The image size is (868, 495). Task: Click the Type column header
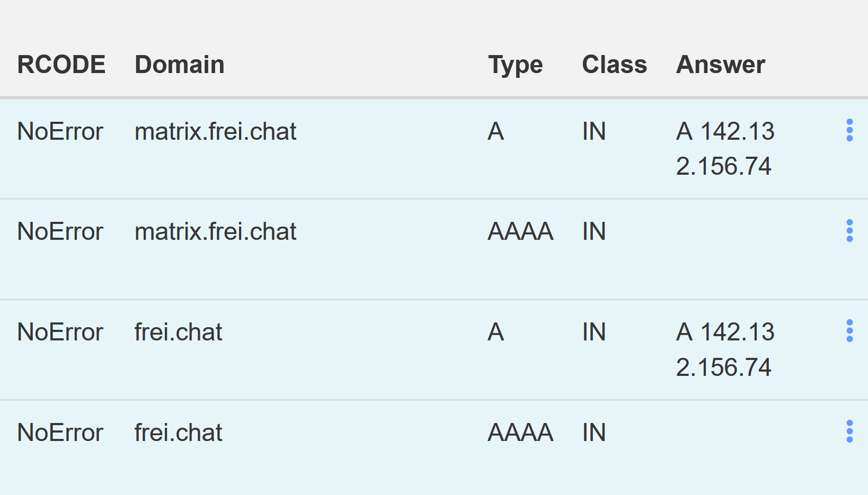(515, 65)
